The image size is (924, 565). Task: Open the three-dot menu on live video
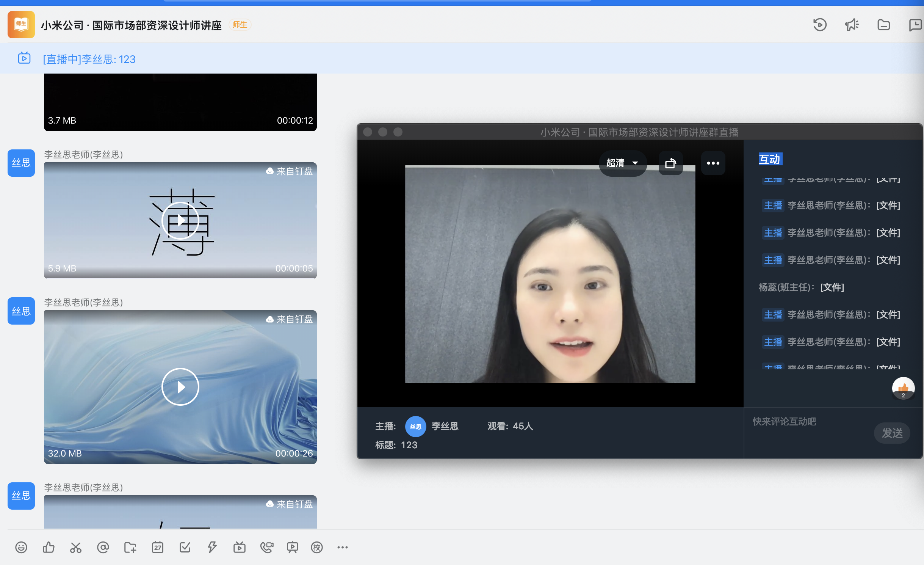coord(713,163)
